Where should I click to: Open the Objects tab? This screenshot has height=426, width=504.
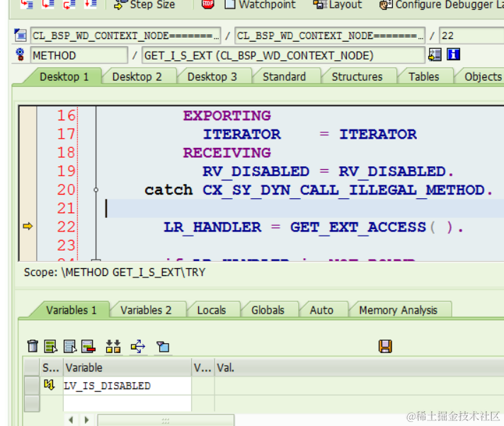(x=483, y=77)
